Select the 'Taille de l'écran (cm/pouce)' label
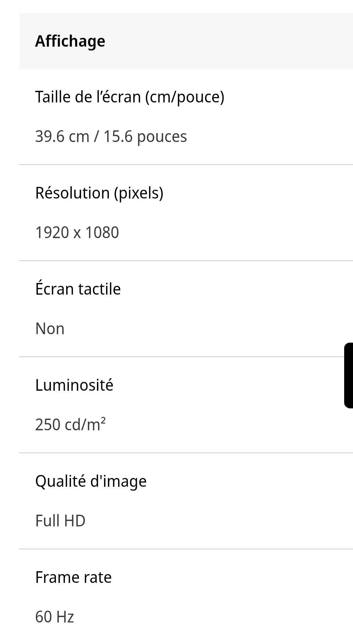Viewport: 353px width, 644px height. (130, 97)
